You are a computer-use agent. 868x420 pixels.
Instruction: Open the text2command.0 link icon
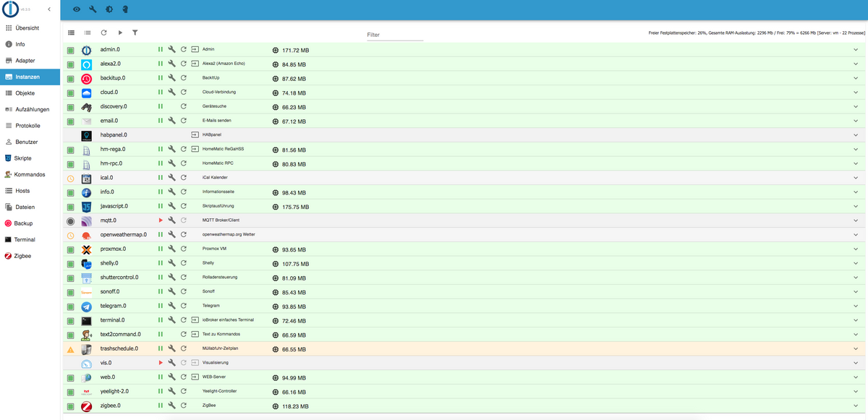coord(195,334)
